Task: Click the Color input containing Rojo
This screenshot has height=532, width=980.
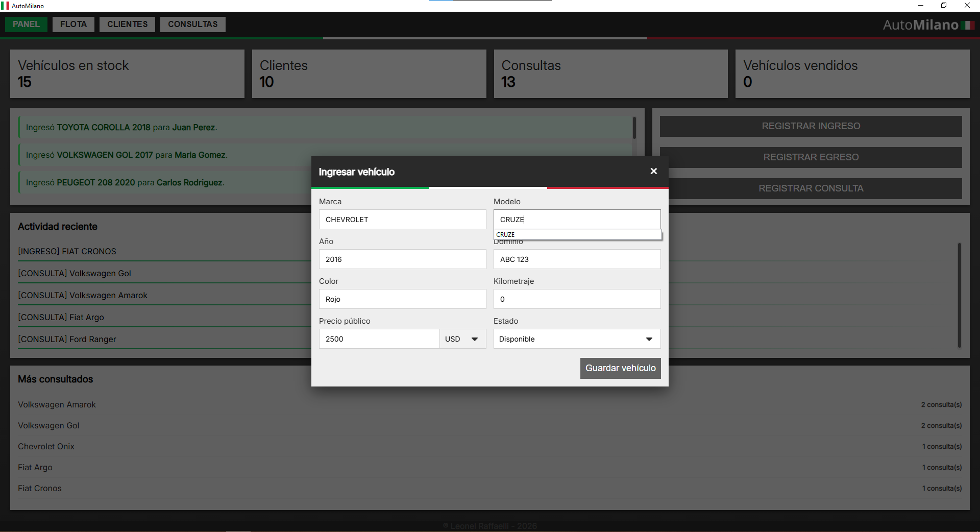Action: tap(402, 299)
